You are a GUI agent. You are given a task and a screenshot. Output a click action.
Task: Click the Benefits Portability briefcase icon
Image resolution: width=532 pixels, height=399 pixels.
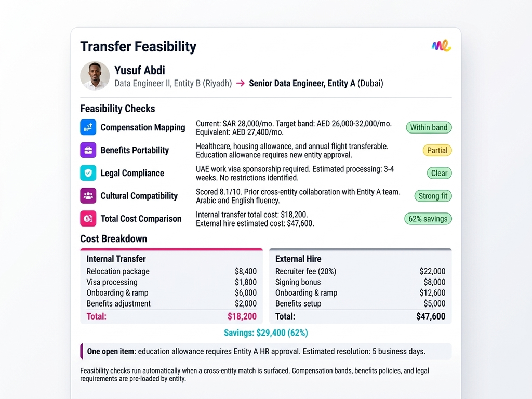(x=88, y=150)
